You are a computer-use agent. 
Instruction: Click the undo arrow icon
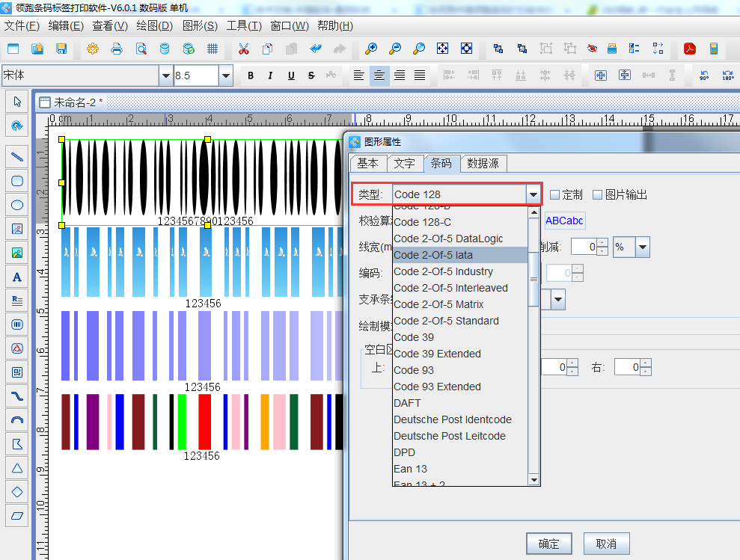(316, 49)
